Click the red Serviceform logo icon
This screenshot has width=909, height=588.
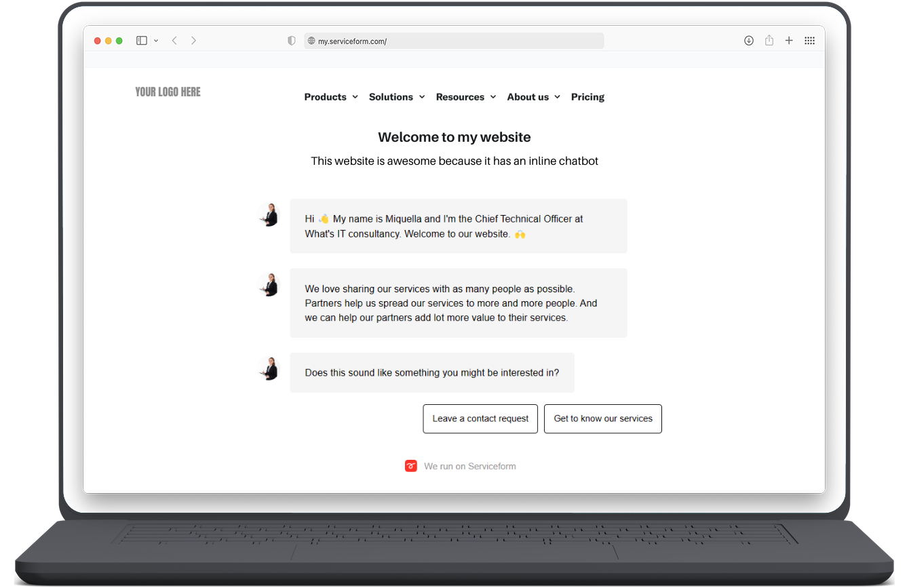(411, 466)
